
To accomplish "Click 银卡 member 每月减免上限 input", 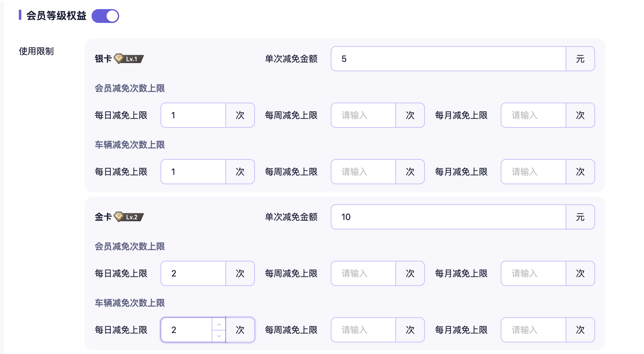I will [533, 115].
